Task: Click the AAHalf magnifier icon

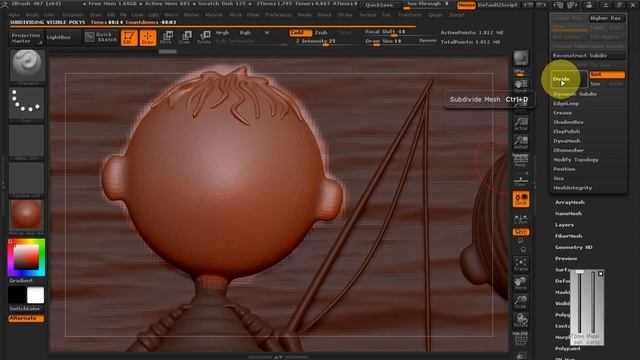Action: tap(521, 142)
